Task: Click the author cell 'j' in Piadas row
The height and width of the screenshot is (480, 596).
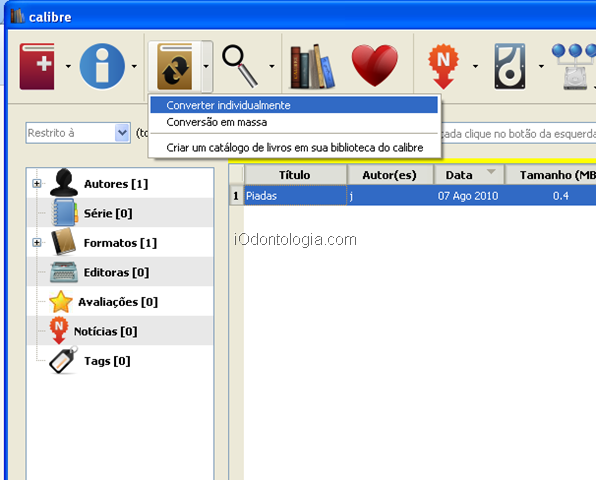Action: [x=390, y=196]
